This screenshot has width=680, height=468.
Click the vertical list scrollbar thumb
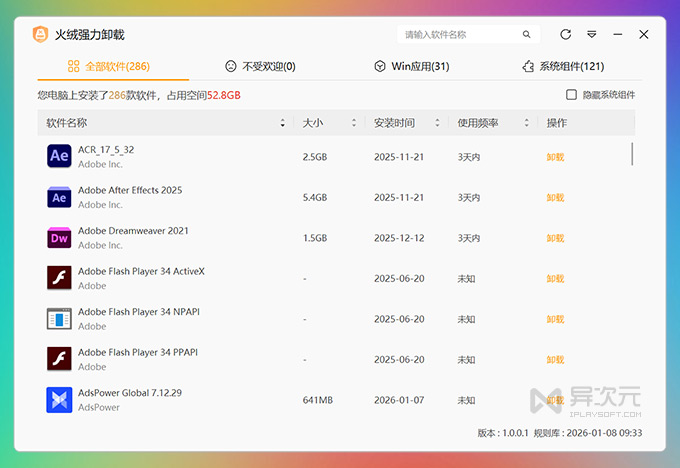pyautogui.click(x=632, y=154)
